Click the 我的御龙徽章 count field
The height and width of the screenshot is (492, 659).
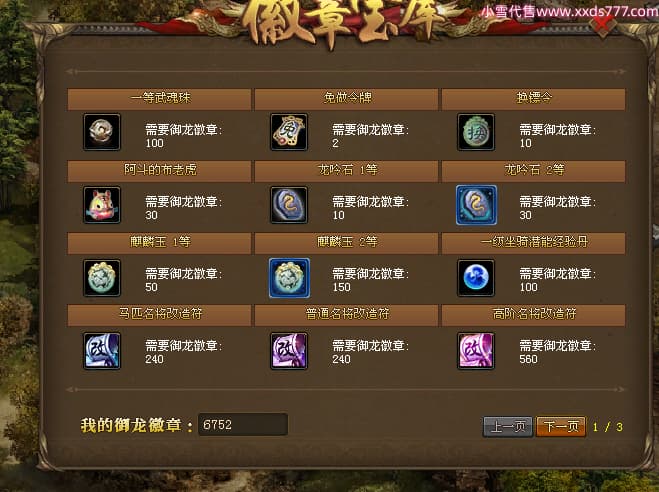coord(243,424)
